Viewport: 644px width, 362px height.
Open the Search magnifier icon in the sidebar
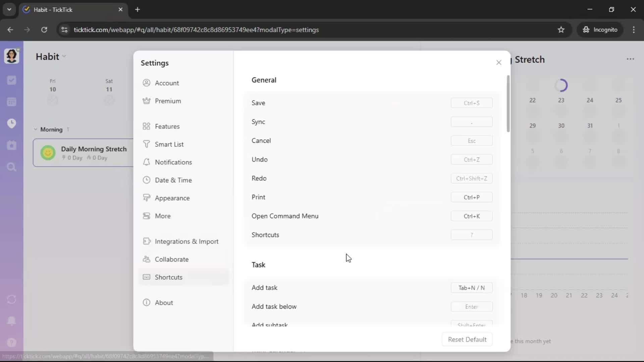click(x=11, y=167)
